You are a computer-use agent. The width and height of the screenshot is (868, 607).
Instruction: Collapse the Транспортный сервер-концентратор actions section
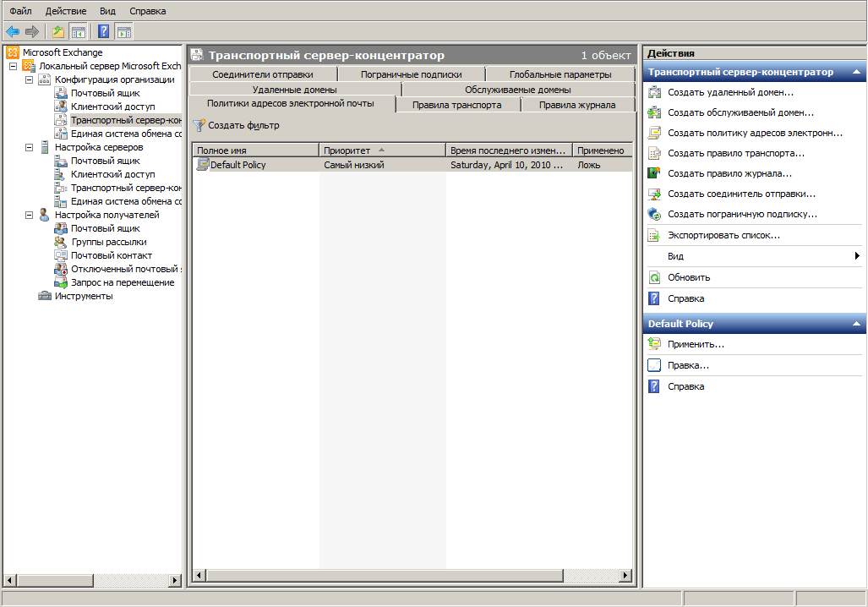click(x=856, y=72)
